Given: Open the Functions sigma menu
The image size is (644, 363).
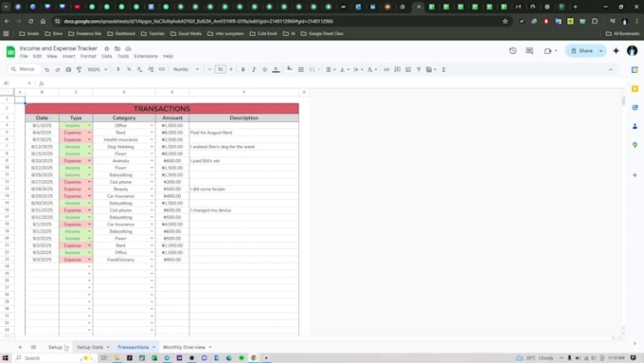Looking at the screenshot, I should pos(443,69).
